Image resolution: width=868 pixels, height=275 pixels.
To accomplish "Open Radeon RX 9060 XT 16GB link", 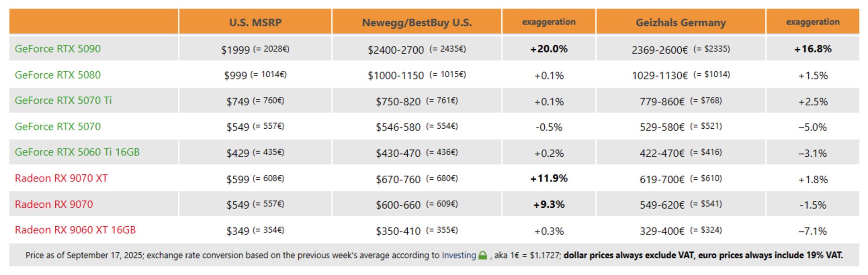I will [75, 230].
